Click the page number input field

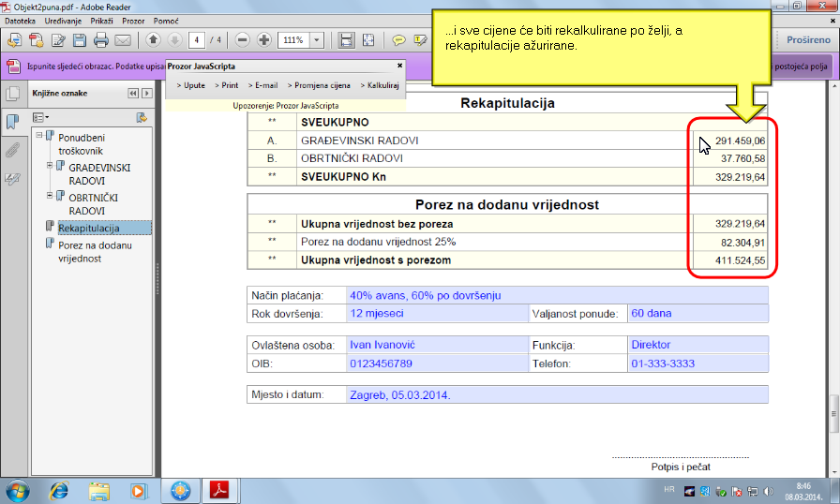197,40
